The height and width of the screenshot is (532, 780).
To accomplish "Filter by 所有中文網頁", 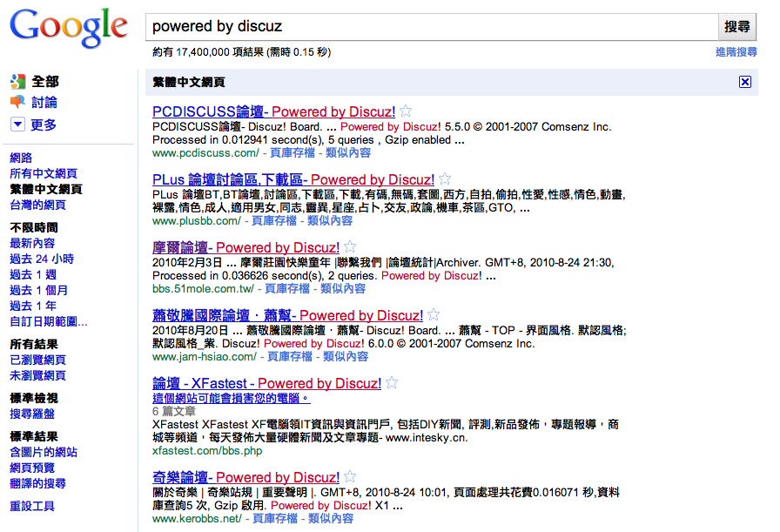I will pos(44,173).
